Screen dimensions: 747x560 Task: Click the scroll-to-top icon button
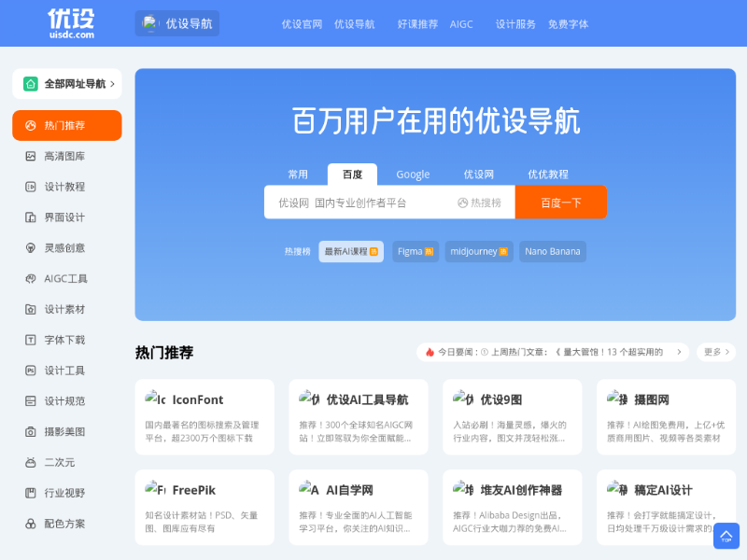[x=726, y=536]
